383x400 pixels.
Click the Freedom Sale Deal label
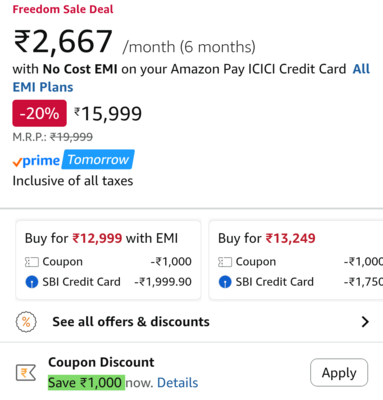click(x=63, y=9)
